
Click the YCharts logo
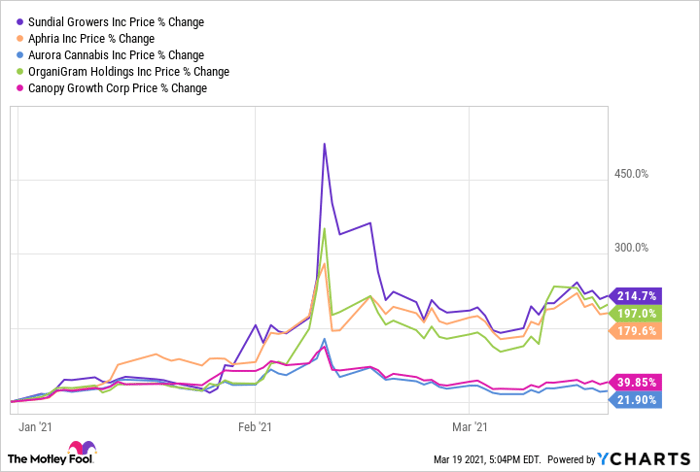click(x=641, y=458)
